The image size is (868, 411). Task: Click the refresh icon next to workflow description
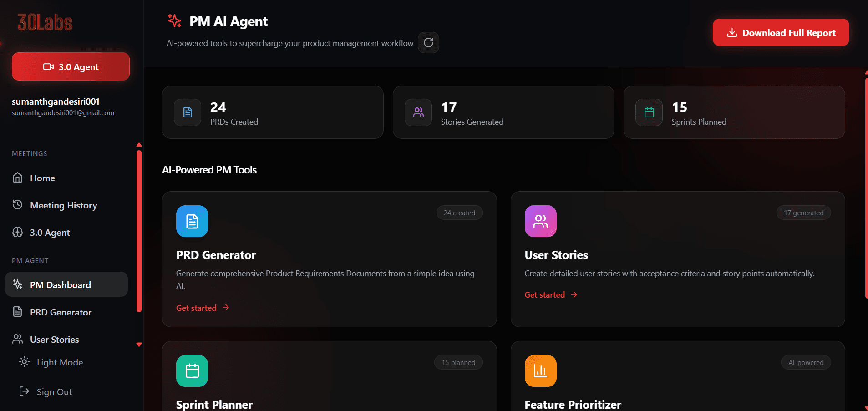click(x=428, y=42)
